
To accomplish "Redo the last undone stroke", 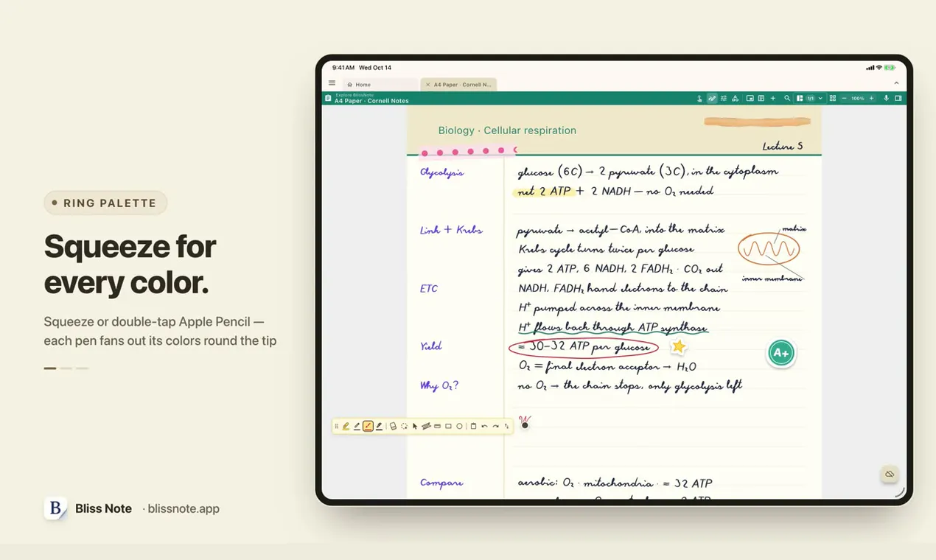I will coord(495,426).
